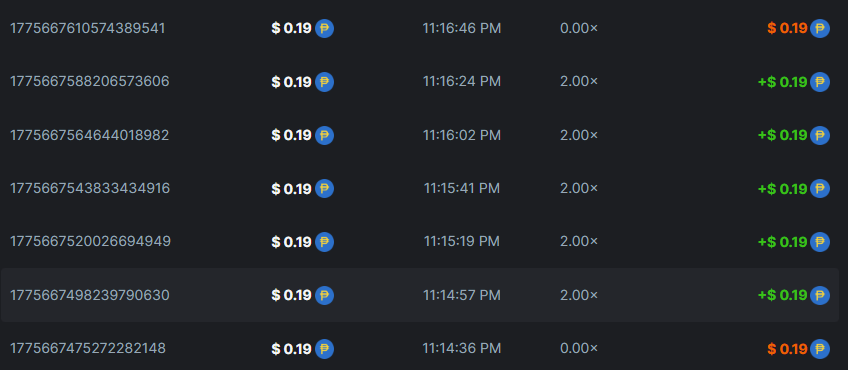Click profit peso icon in the 11:15:19 PM row
This screenshot has width=848, height=370.
[820, 242]
